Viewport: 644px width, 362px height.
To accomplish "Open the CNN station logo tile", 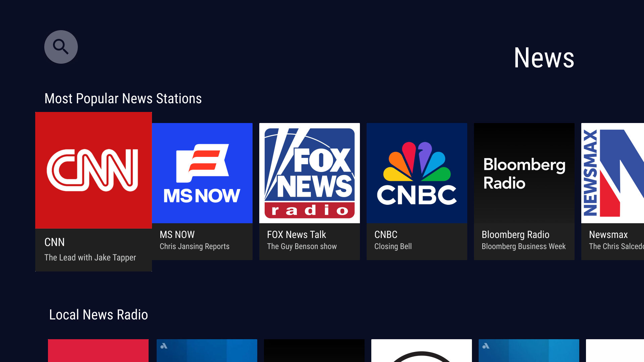I will tap(93, 170).
